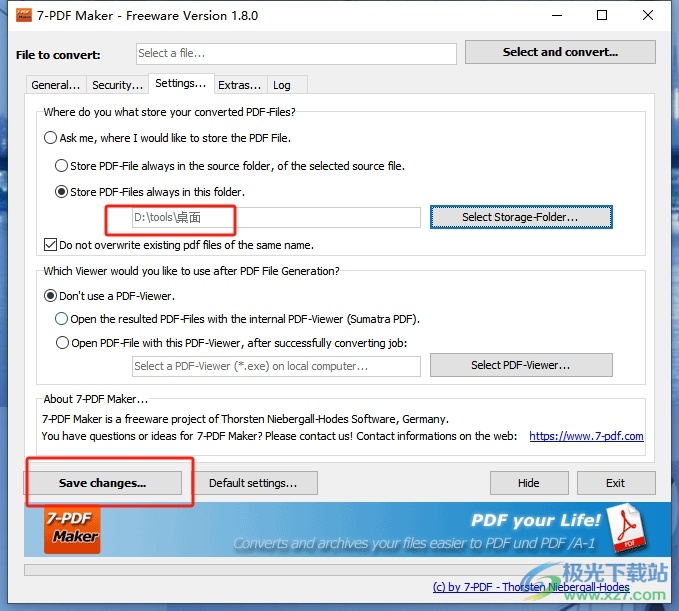This screenshot has height=611, width=679.
Task: Click the Exit button
Action: [616, 483]
